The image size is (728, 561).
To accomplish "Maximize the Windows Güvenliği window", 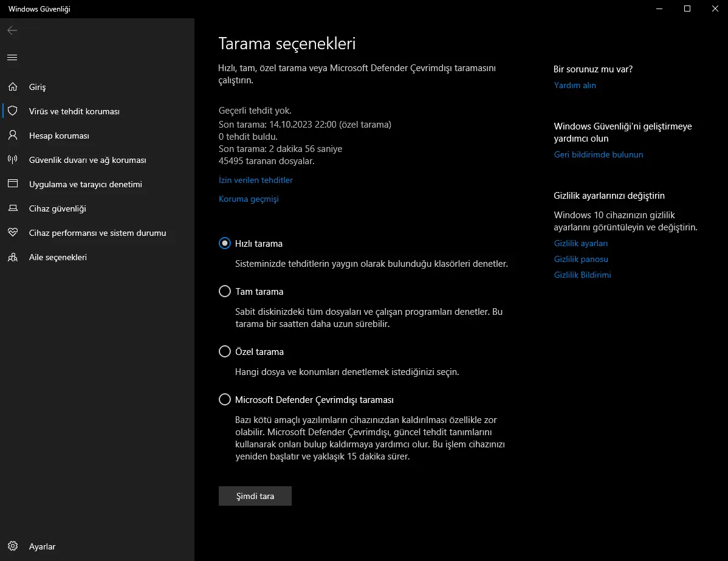I will pos(687,9).
